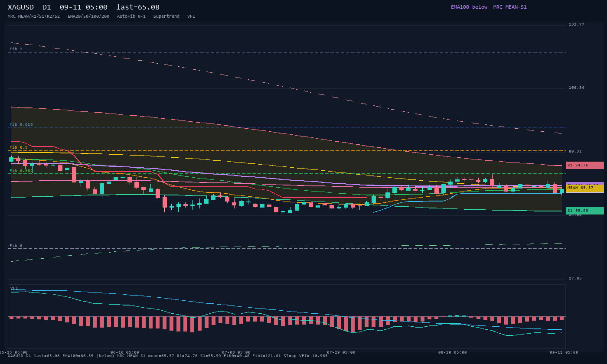
Task: Click the 'R1 74.76' price tag
Action: [585, 165]
